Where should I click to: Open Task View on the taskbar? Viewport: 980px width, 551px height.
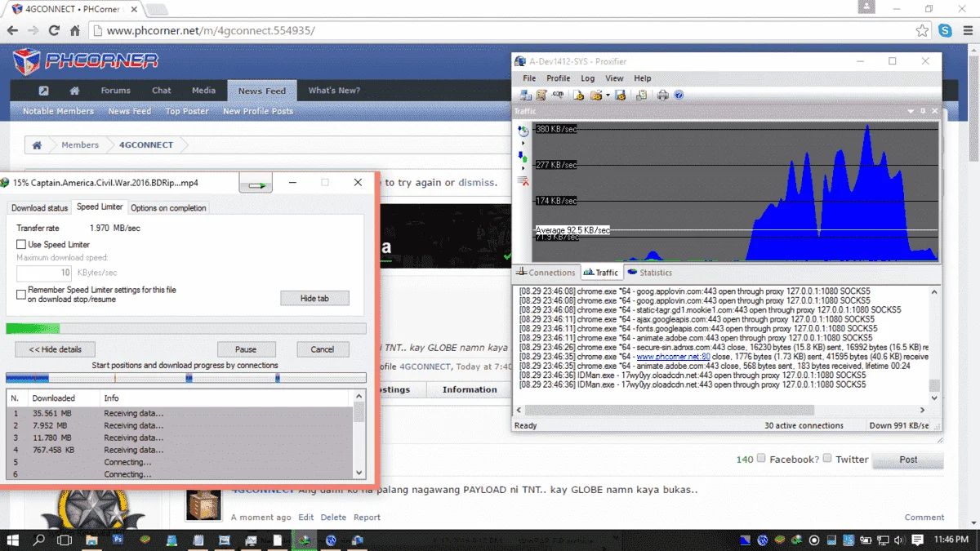pyautogui.click(x=65, y=540)
